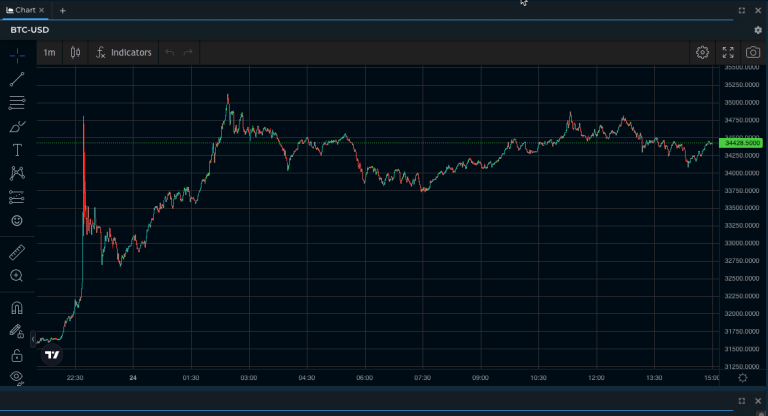Collapse the left drawing toolbar
The height and width of the screenshot is (416, 768).
[33, 339]
